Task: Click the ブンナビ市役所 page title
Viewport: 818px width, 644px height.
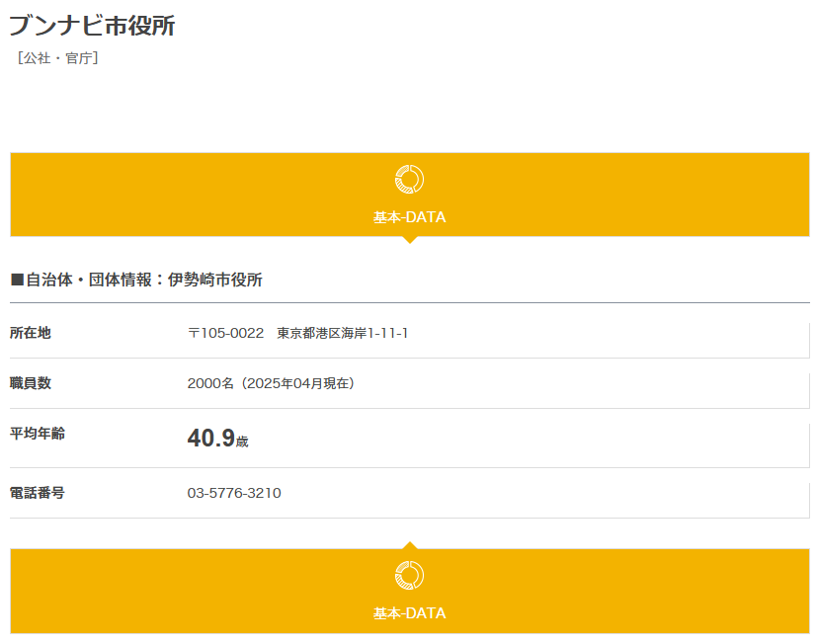Action: (x=92, y=26)
